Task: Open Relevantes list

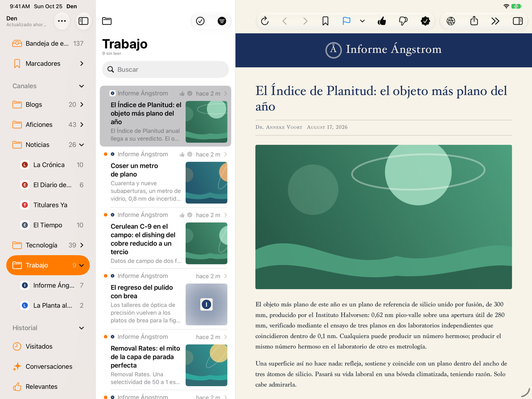Action: (48, 387)
